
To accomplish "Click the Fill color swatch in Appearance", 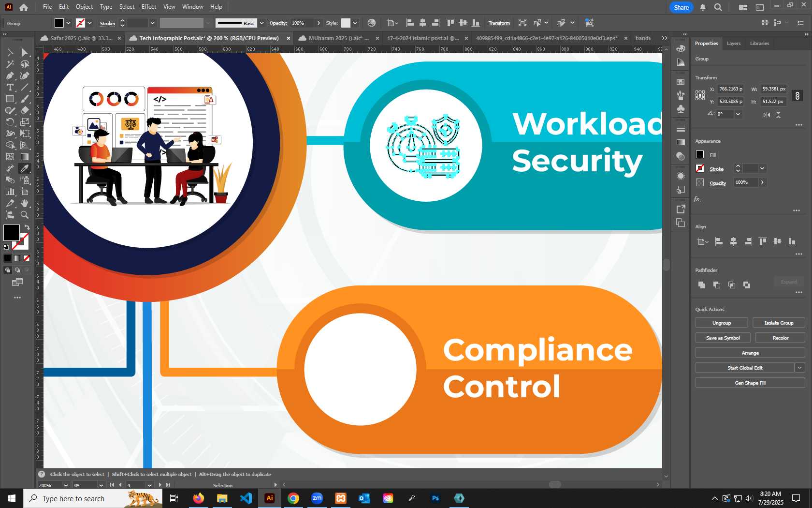I will point(700,154).
